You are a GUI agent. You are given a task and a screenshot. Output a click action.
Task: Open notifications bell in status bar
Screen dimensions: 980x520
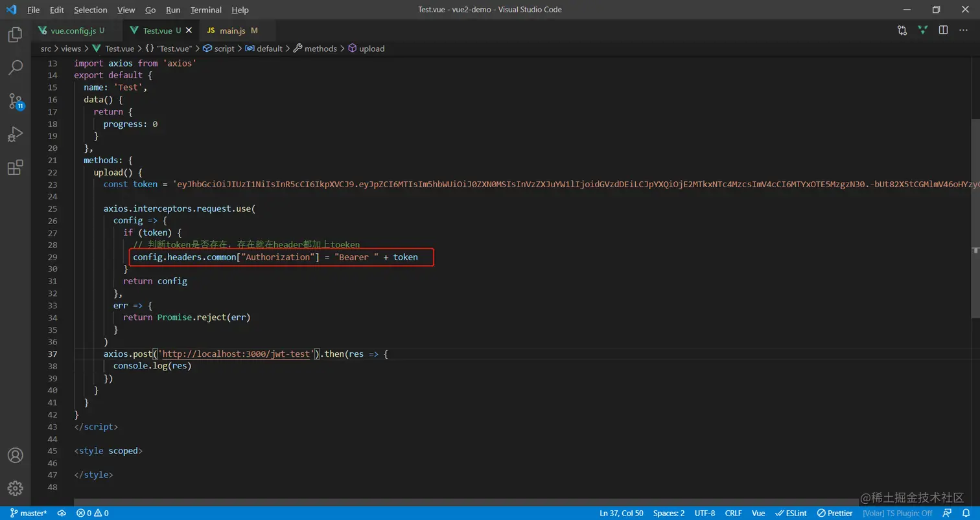coord(966,513)
